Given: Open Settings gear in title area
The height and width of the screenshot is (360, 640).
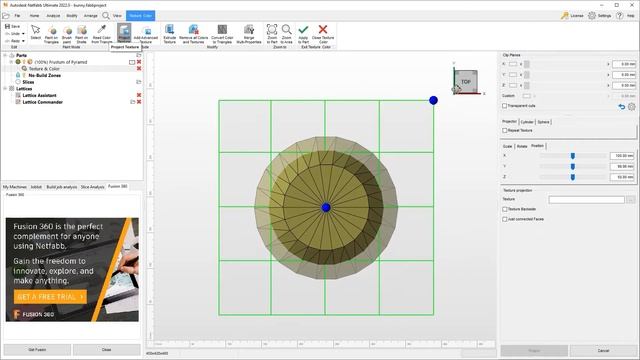Looking at the screenshot, I should [x=592, y=16].
